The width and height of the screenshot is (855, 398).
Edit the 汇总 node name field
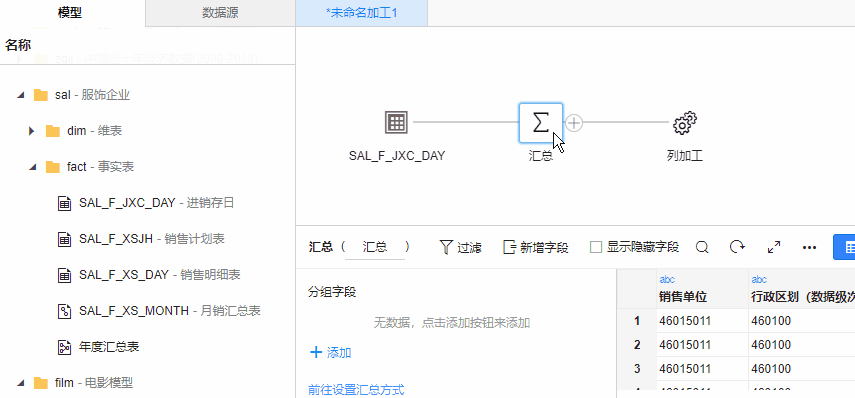(375, 248)
